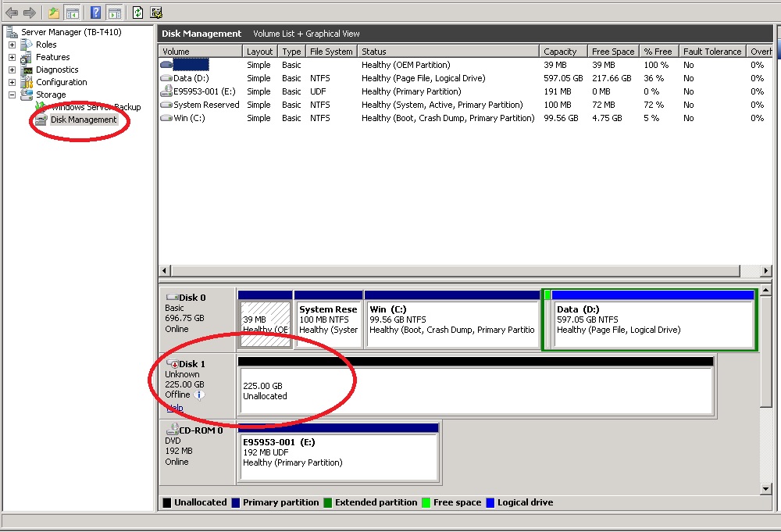Expand the Diagnostics tree node
The height and width of the screenshot is (532, 781).
coord(11,70)
